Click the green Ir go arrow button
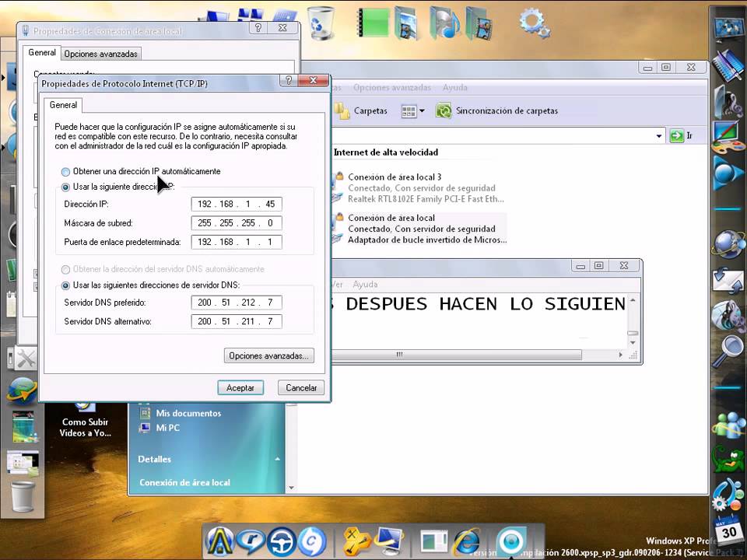This screenshot has height=560, width=747. pos(677,135)
